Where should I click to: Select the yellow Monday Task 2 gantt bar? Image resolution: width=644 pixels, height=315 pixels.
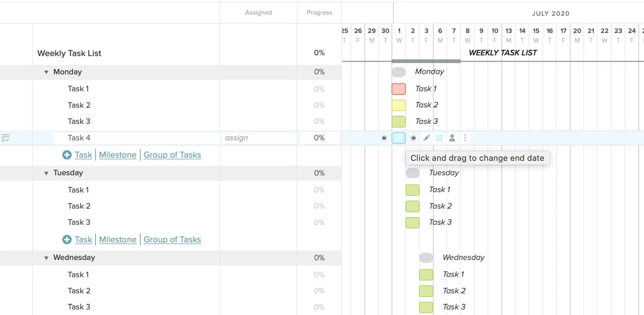point(399,105)
